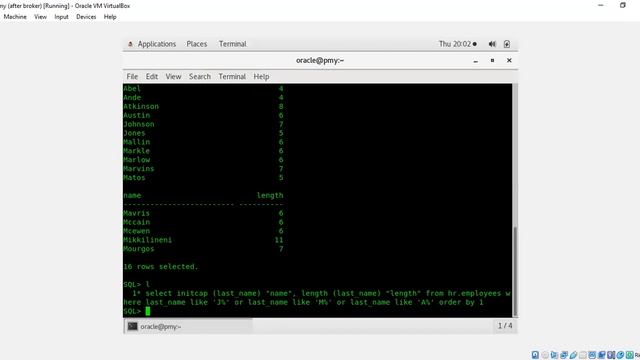Screen dimensions: 640x360
Task: Click the terminal vertical scrollbar thumb
Action: [515, 271]
